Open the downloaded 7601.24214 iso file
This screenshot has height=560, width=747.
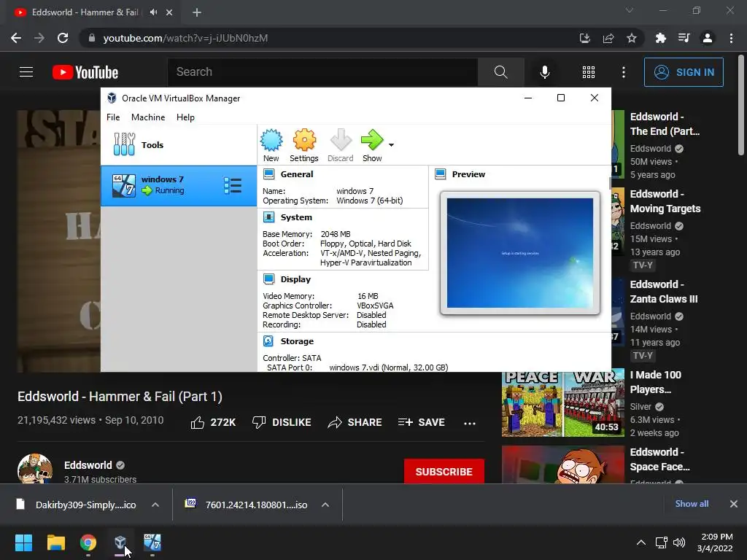click(x=247, y=505)
